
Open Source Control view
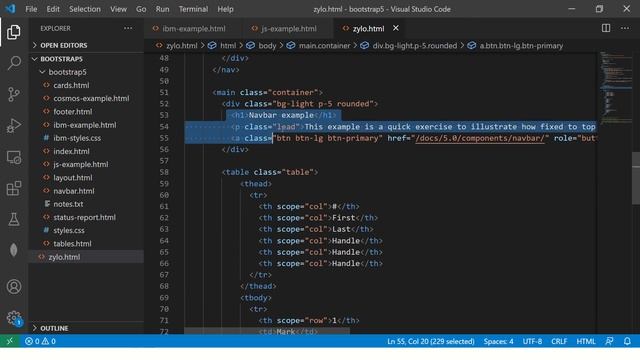(x=13, y=94)
